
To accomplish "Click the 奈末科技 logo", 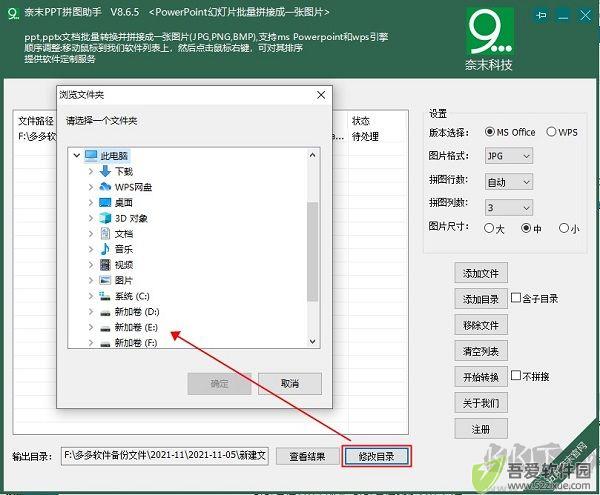I will click(x=489, y=39).
